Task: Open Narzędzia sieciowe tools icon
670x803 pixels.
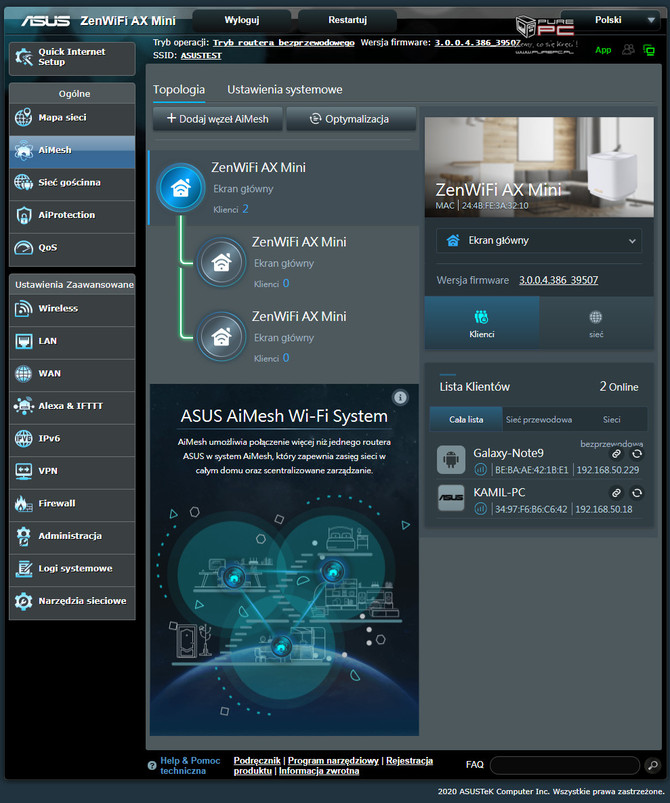Action: [24, 601]
